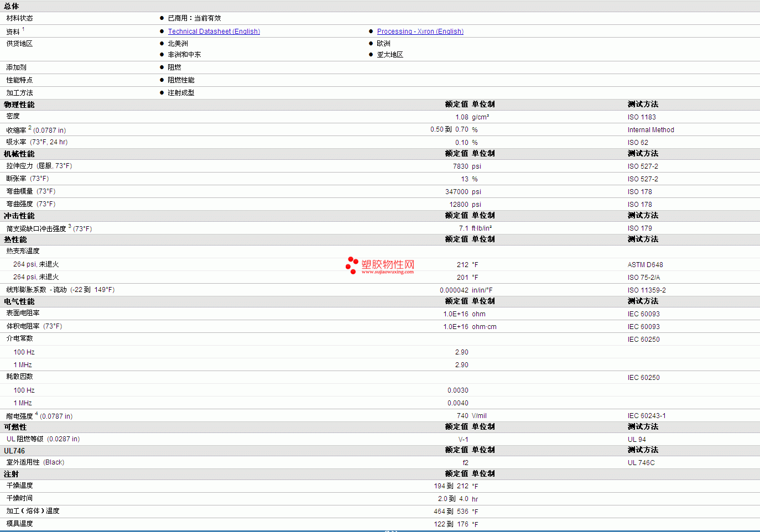This screenshot has height=532, width=760.
Task: Click the 北美洲 region entry
Action: pyautogui.click(x=178, y=44)
